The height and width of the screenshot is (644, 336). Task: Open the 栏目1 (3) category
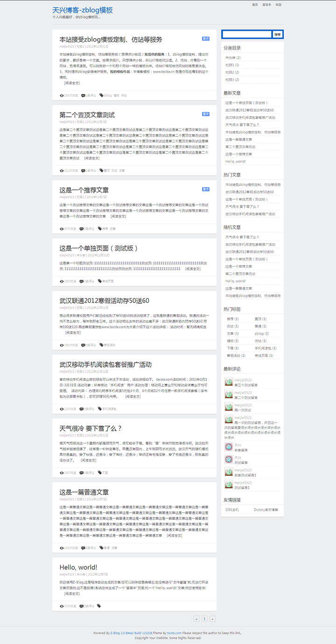[x=232, y=65]
